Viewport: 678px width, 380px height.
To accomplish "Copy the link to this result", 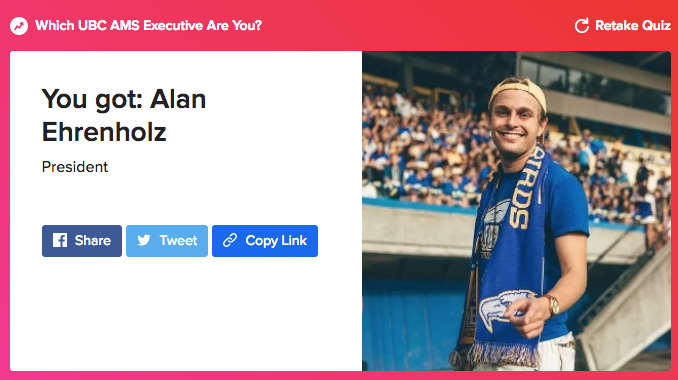I will tap(265, 241).
